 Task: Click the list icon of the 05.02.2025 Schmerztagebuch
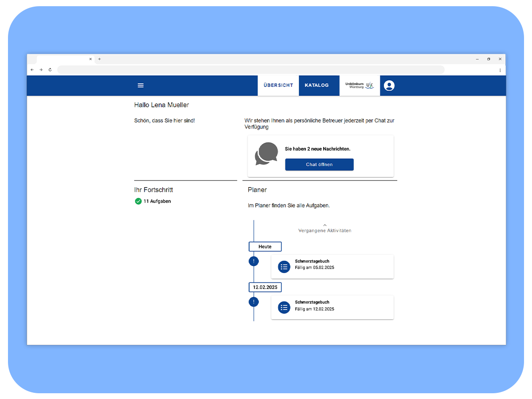[x=284, y=267]
